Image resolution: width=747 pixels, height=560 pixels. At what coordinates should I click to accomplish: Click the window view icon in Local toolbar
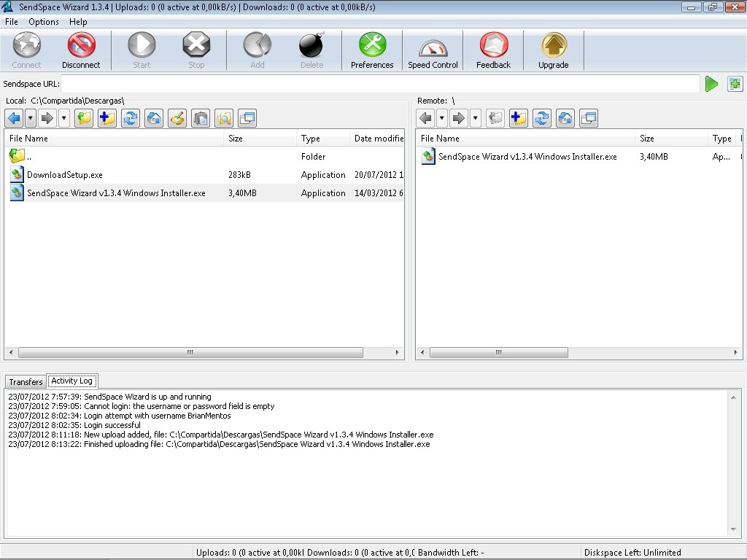pyautogui.click(x=247, y=118)
